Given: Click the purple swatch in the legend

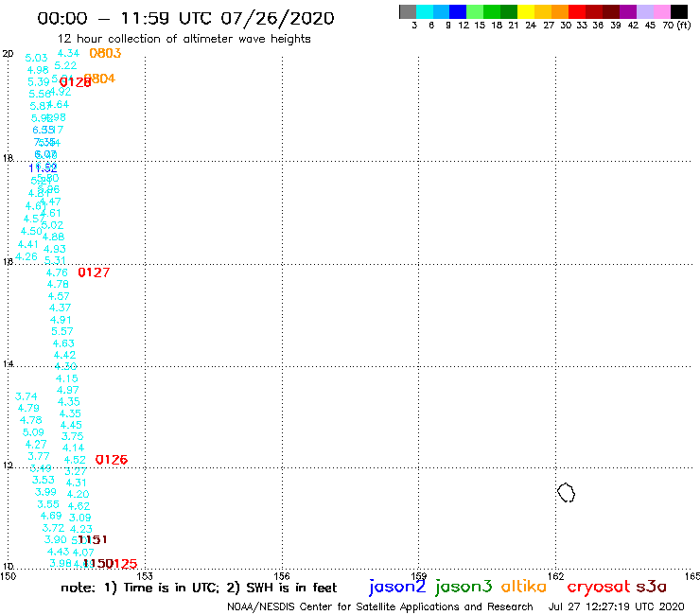Looking at the screenshot, I should point(628,11).
